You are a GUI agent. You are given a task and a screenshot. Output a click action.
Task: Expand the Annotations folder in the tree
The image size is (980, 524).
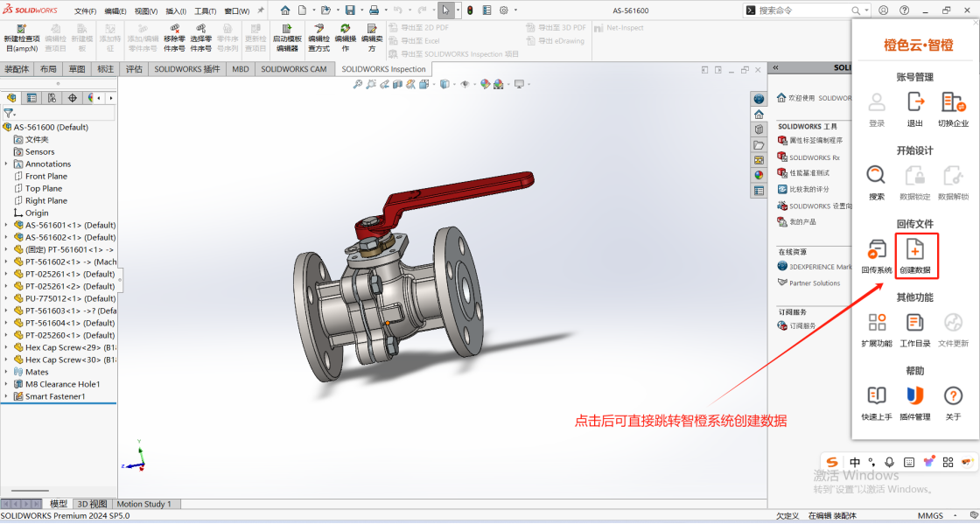[5, 164]
